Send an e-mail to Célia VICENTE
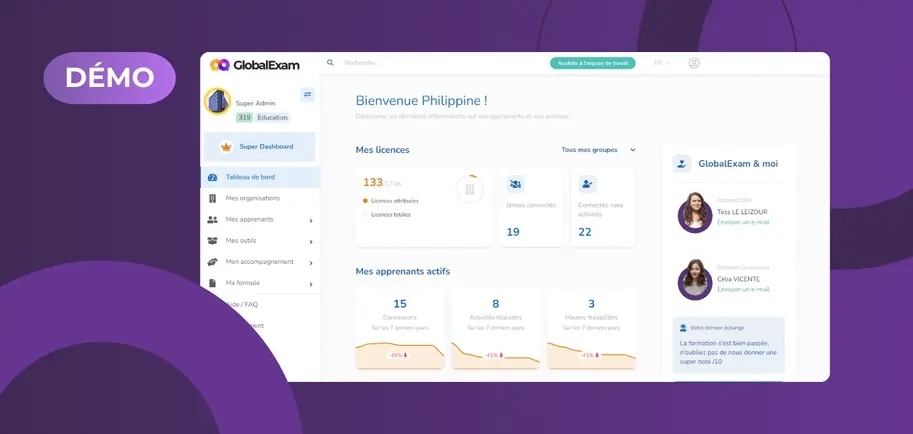Image resolution: width=913 pixels, height=434 pixels. point(743,289)
